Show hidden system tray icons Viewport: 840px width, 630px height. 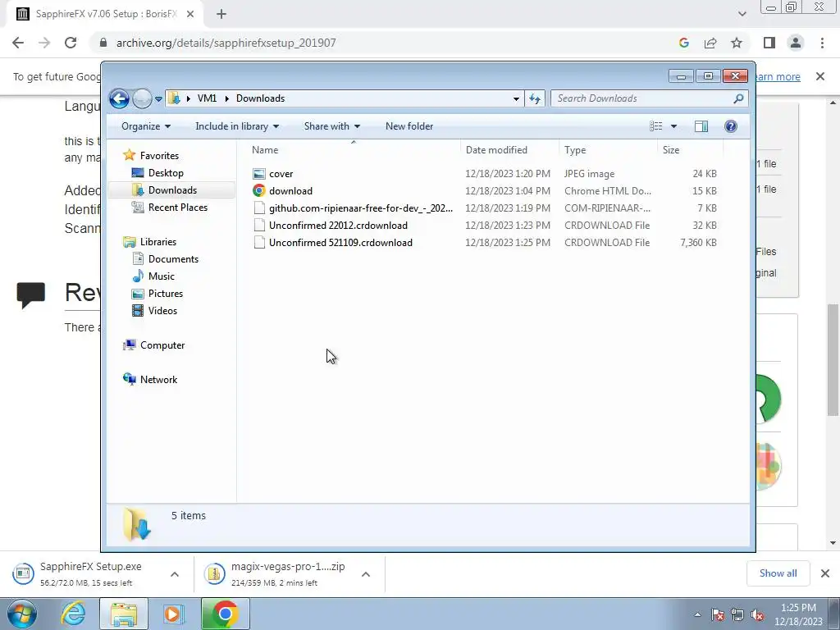(697, 614)
